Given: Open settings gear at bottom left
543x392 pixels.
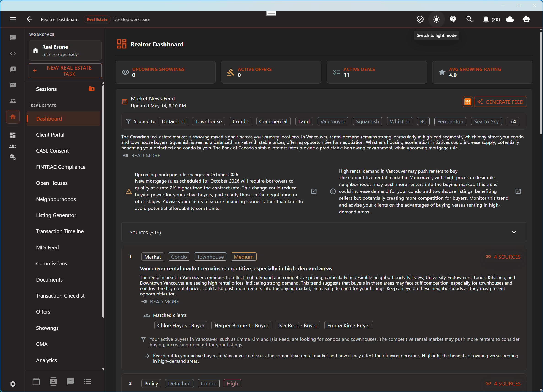Looking at the screenshot, I should [x=13, y=384].
